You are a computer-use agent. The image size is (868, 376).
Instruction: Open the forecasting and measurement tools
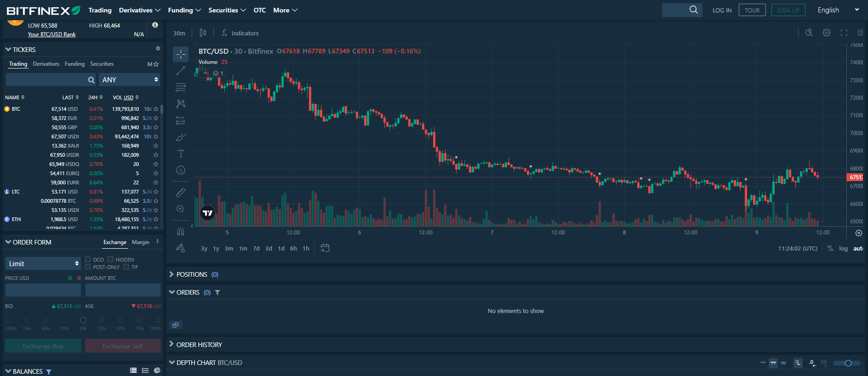[181, 120]
